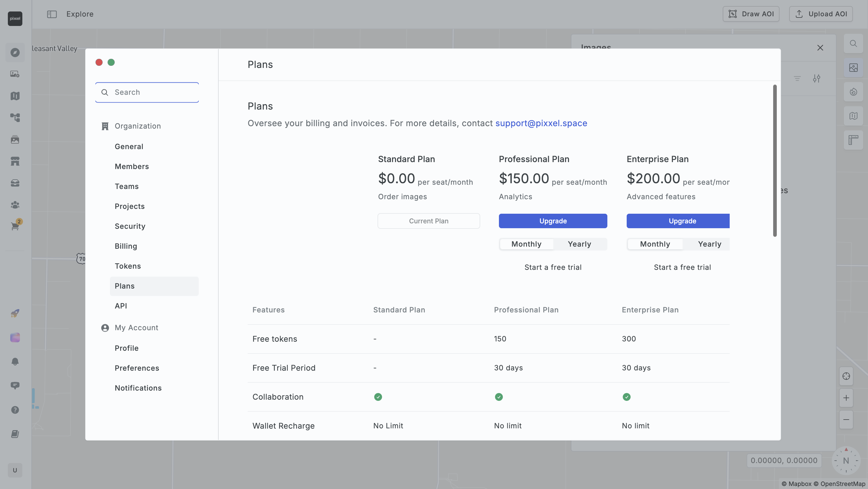Open Profile under My Account
The width and height of the screenshot is (868, 489).
tap(154, 348)
